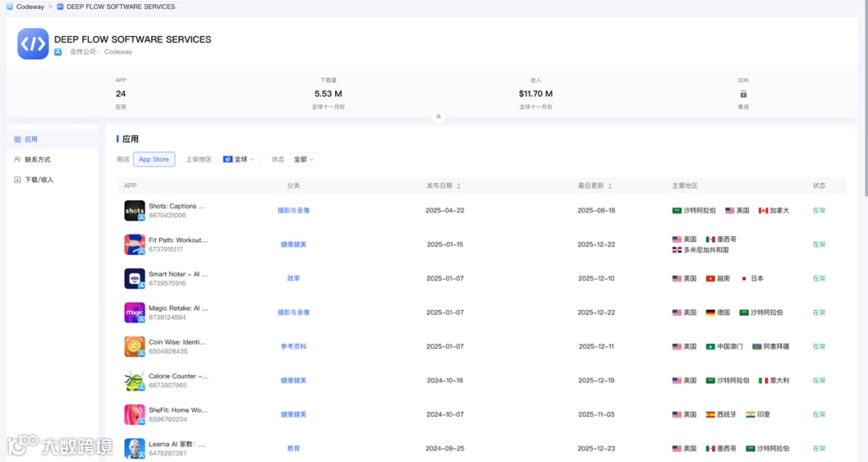Click the 中国澳门 region in Coin Wise row
This screenshot has height=462, width=868.
coord(725,346)
